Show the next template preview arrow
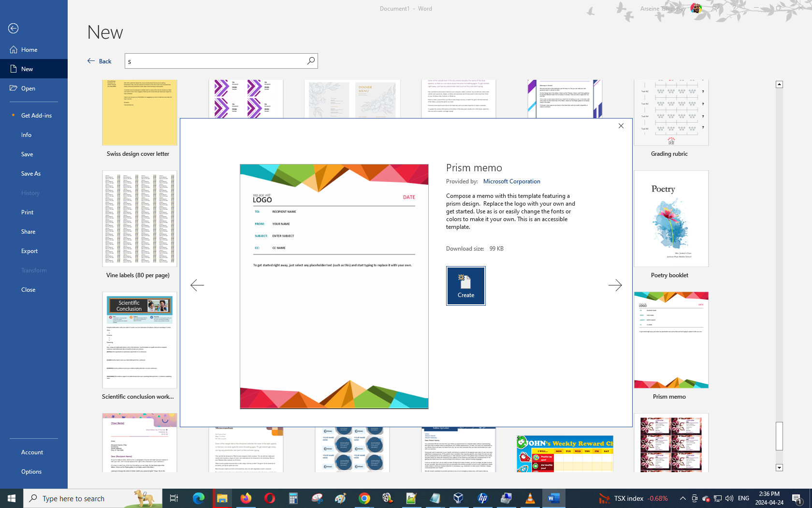Image resolution: width=812 pixels, height=508 pixels. pyautogui.click(x=615, y=285)
